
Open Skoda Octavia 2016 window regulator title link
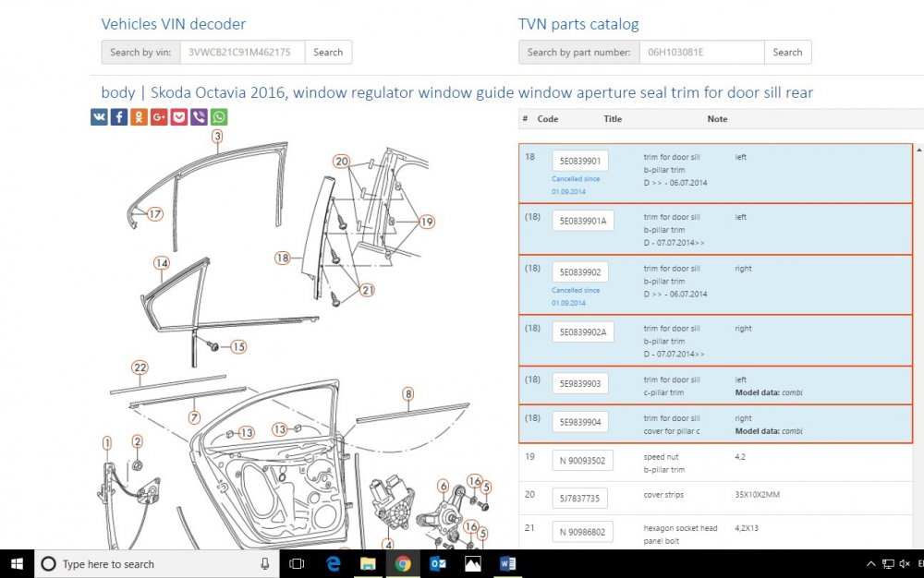coord(481,92)
